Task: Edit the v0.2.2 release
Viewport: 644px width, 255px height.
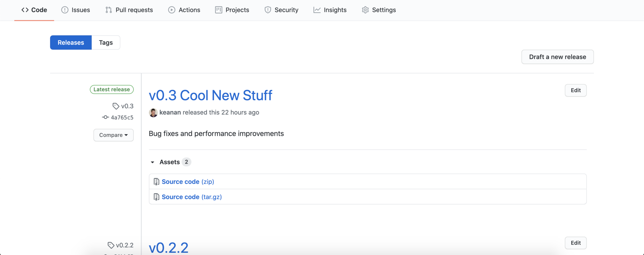Action: 575,243
